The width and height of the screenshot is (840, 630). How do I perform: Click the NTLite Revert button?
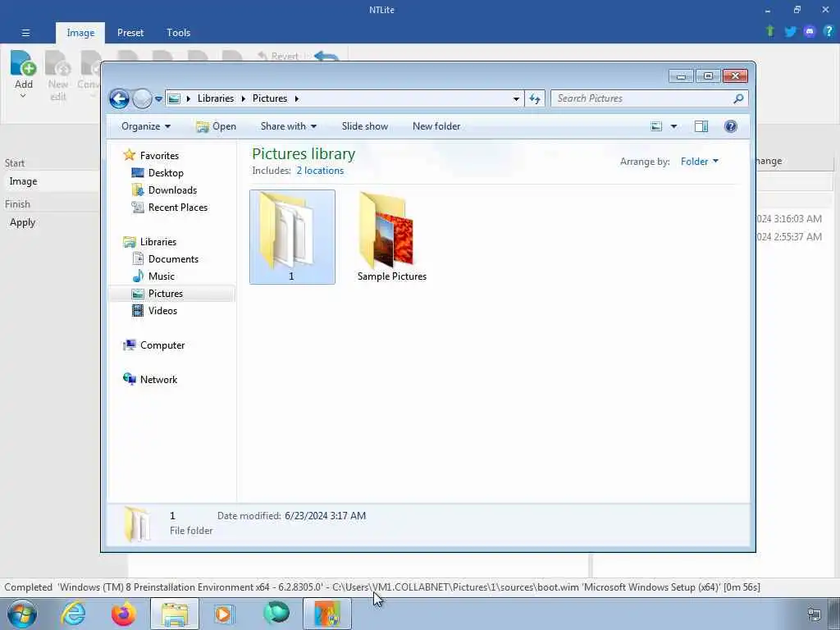coord(278,56)
